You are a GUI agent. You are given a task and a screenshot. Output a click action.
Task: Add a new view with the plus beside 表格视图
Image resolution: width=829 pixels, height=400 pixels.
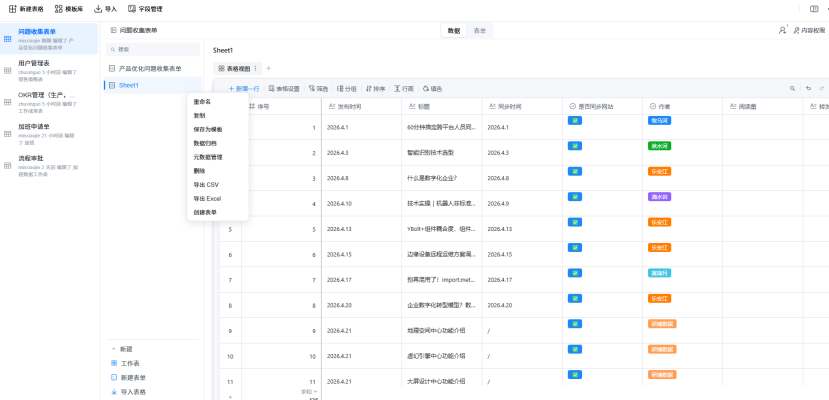[x=268, y=68]
